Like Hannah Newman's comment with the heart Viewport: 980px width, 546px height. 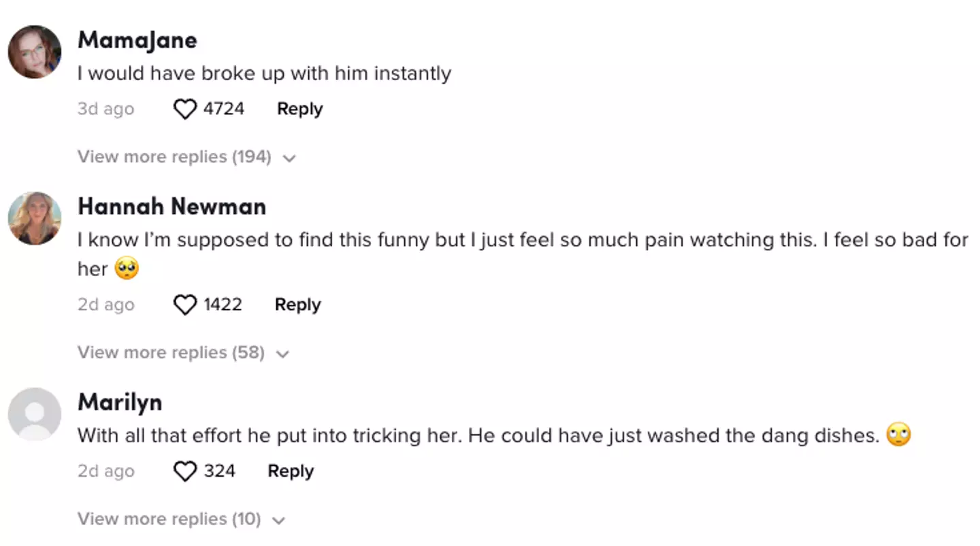(x=184, y=305)
